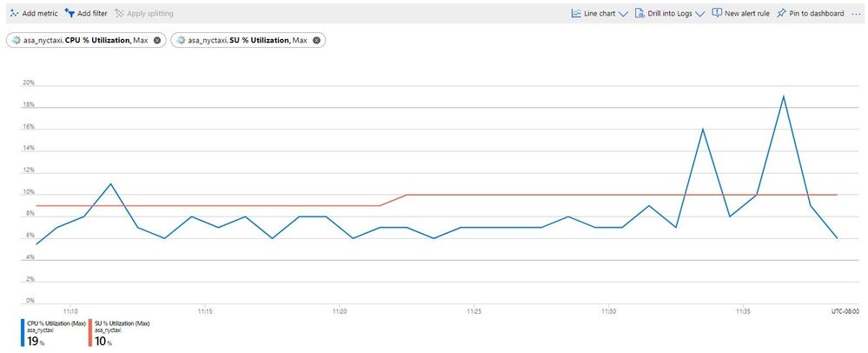Click the CPU line peak near 19%
This screenshot has height=353, width=868.
click(784, 96)
